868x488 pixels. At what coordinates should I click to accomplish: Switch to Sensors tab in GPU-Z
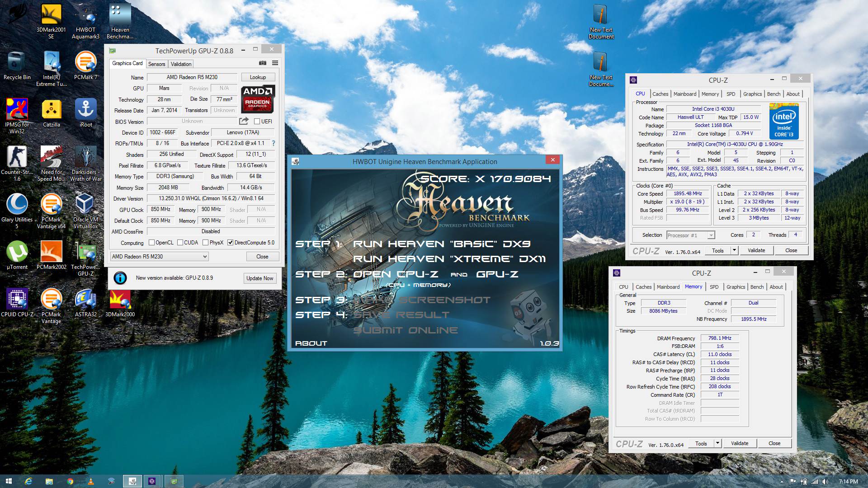(157, 64)
